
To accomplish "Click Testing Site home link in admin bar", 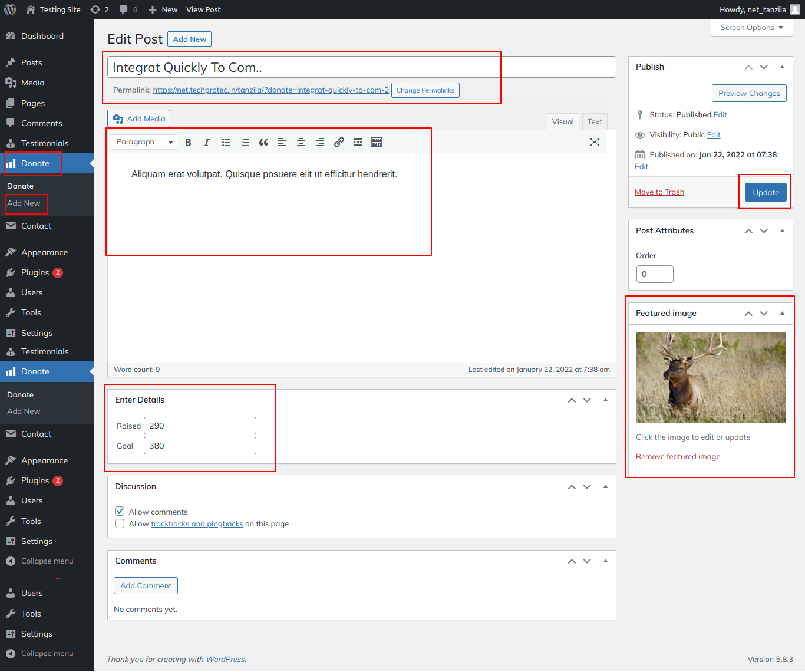I will (53, 9).
